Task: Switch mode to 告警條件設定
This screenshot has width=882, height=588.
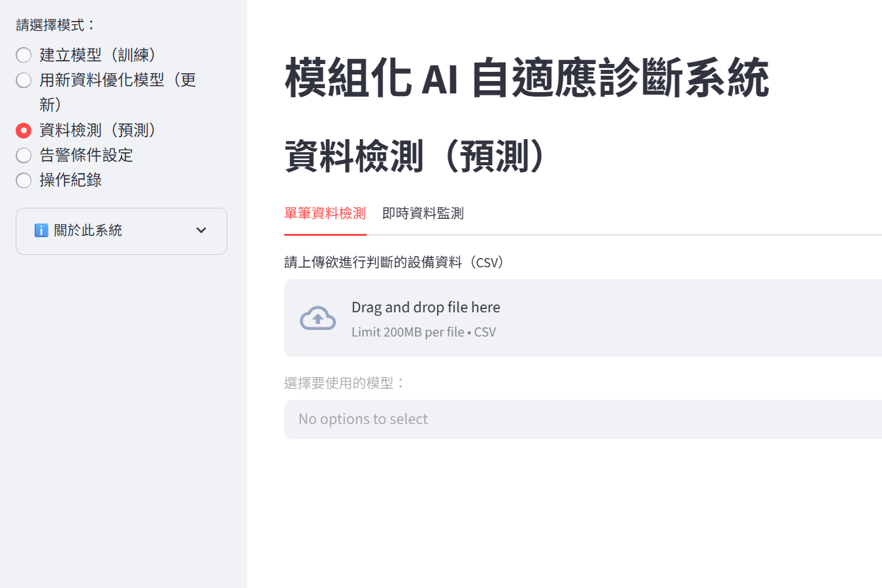Action: pos(24,155)
